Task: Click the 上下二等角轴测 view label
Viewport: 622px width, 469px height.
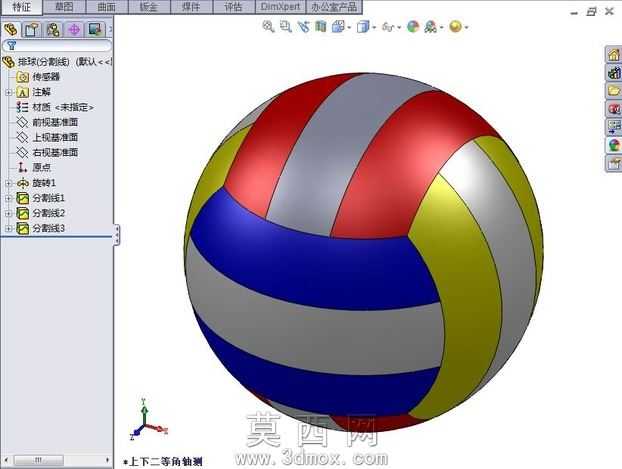Action: [x=163, y=462]
